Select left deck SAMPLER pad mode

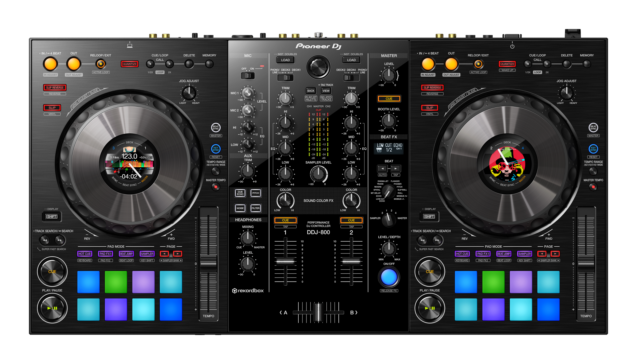tap(147, 254)
